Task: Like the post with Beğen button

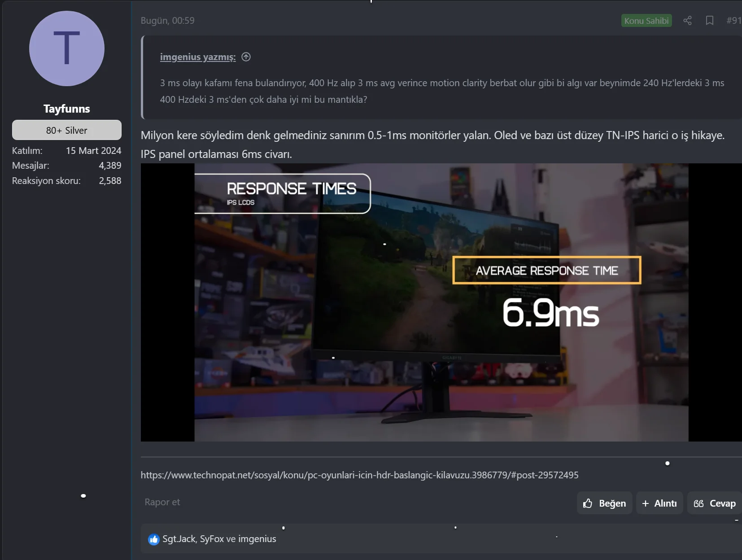Action: pyautogui.click(x=604, y=503)
